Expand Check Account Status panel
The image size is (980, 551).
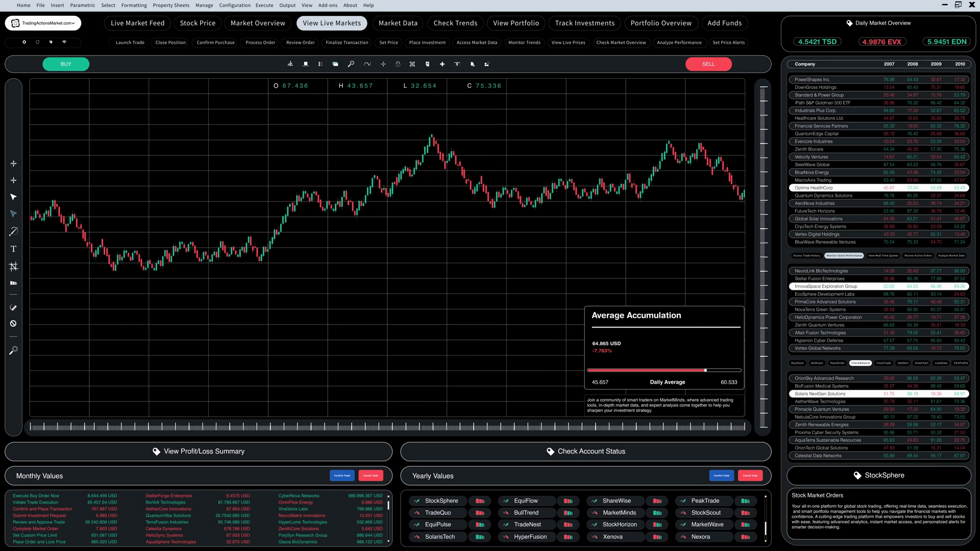click(x=585, y=452)
